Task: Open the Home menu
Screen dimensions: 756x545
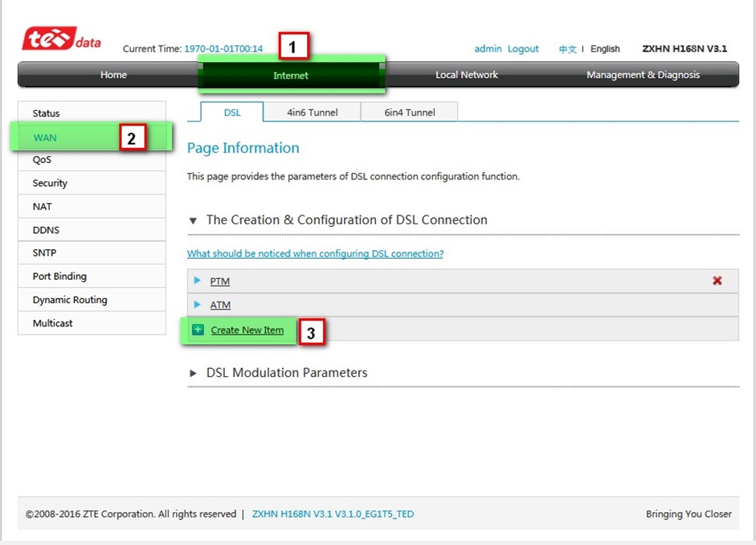Action: pyautogui.click(x=113, y=75)
